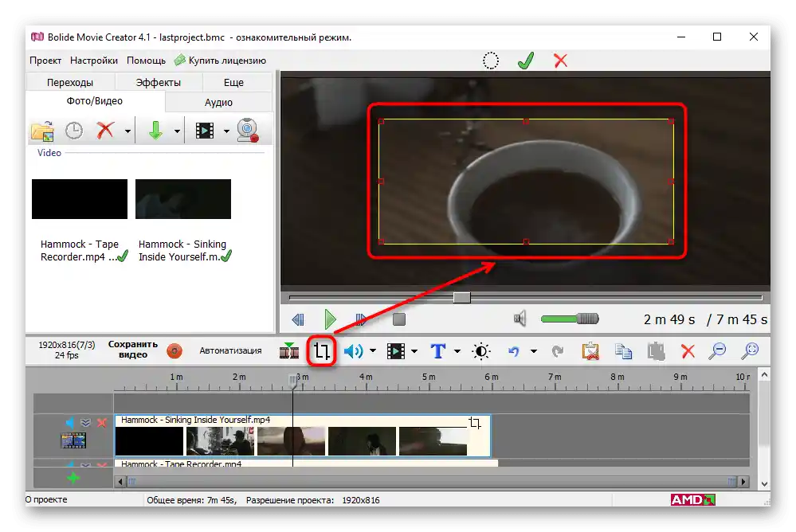This screenshot has width=796, height=532.
Task: Add files with the folder icon
Action: pos(43,131)
